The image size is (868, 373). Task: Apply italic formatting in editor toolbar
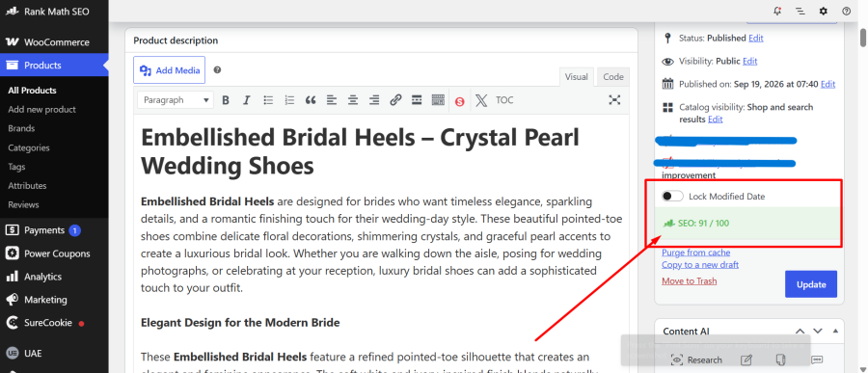[x=246, y=100]
